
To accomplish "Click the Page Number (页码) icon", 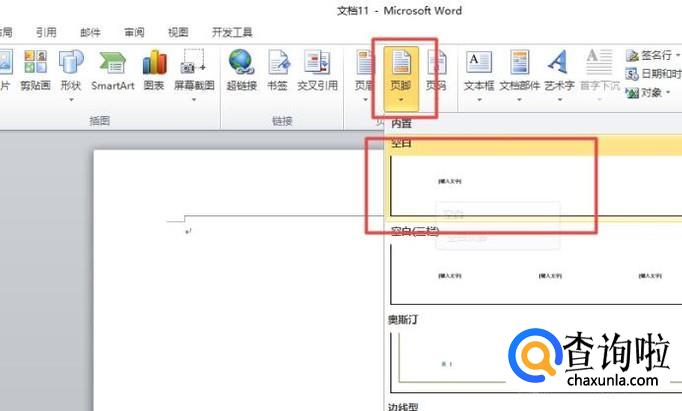I will click(436, 62).
